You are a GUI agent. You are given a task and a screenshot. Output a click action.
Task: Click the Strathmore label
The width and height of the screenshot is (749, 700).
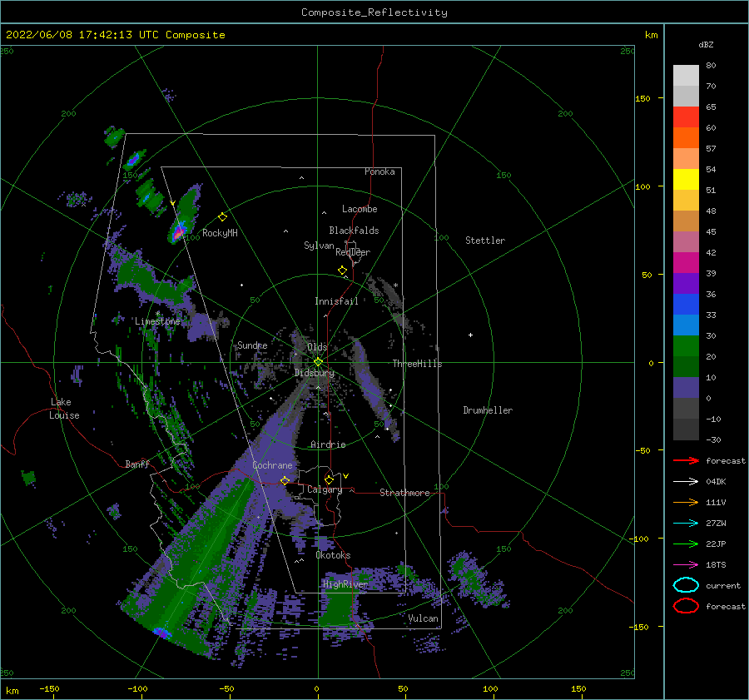click(x=404, y=493)
